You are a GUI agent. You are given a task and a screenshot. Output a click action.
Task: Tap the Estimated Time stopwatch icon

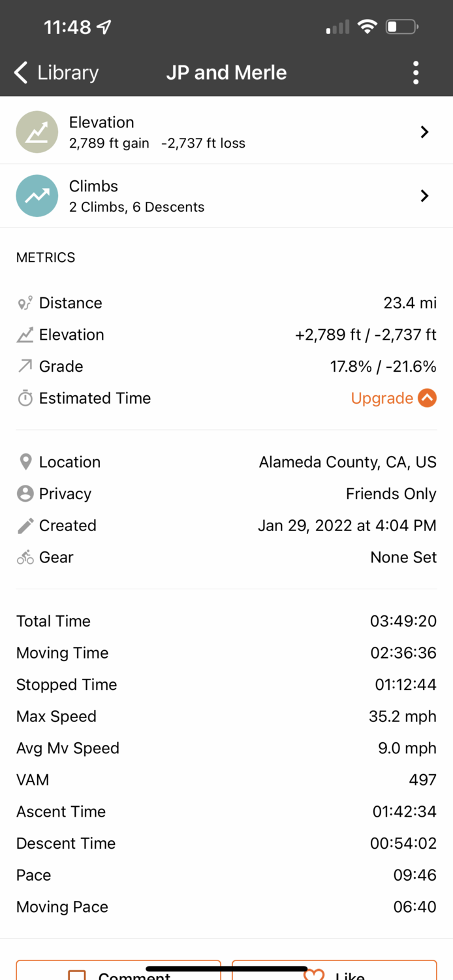coord(25,399)
